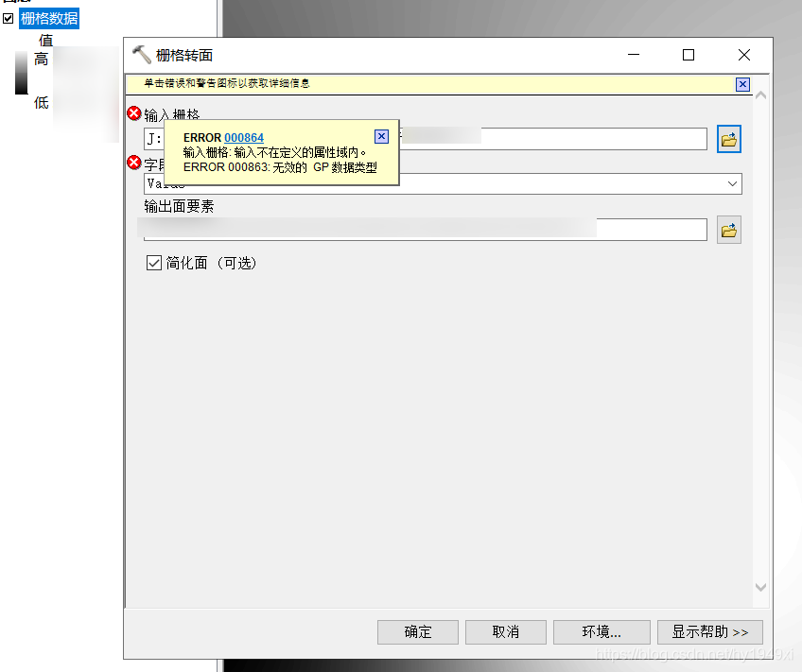This screenshot has height=672, width=802.
Task: Browse for output polygon features folder icon
Action: point(729,230)
